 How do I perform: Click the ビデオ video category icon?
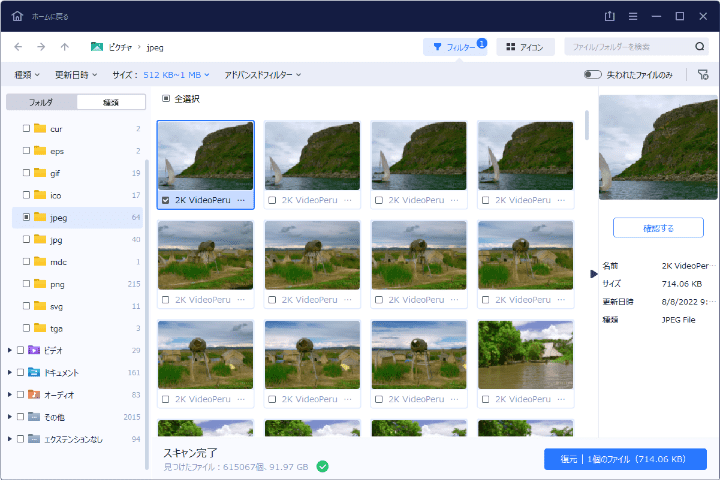[x=34, y=350]
